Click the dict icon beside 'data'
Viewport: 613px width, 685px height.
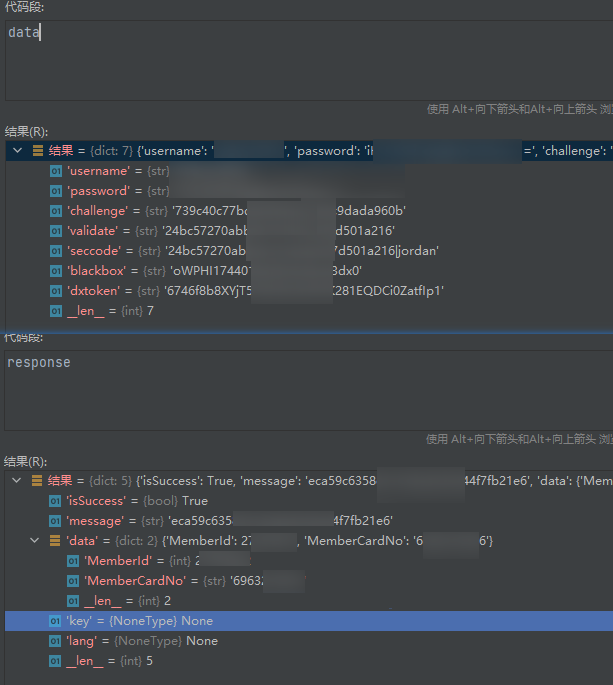pyautogui.click(x=55, y=540)
